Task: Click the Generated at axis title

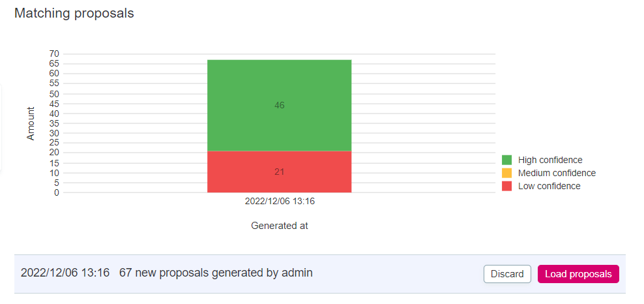Action: click(279, 226)
